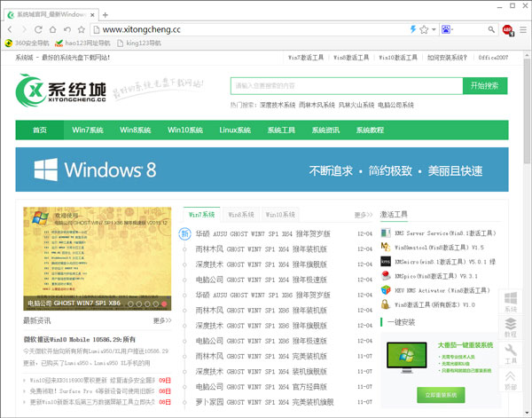Image resolution: width=532 pixels, height=418 pixels.
Task: Open Win8系统 in the green nav bar
Action: tap(135, 130)
